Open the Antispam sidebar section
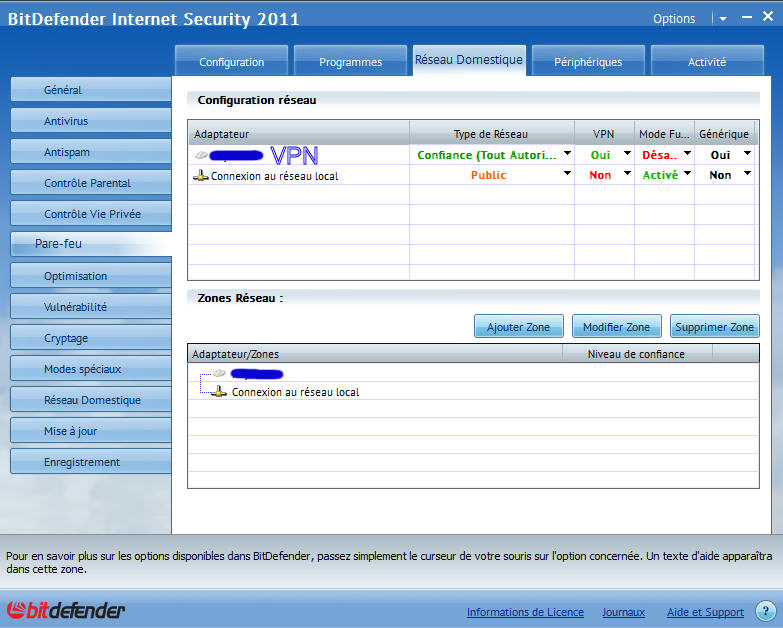 [91, 152]
